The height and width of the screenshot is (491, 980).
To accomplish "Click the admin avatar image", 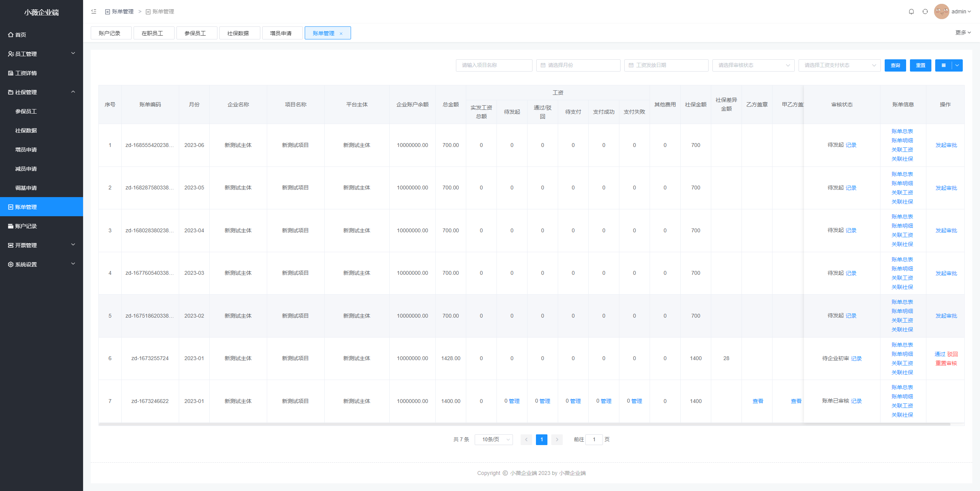I will (x=941, y=11).
